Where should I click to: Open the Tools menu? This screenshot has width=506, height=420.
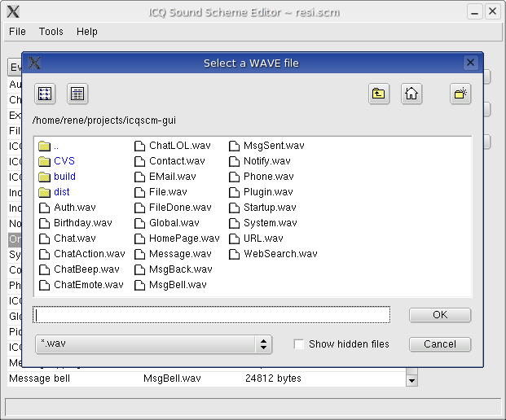[51, 32]
